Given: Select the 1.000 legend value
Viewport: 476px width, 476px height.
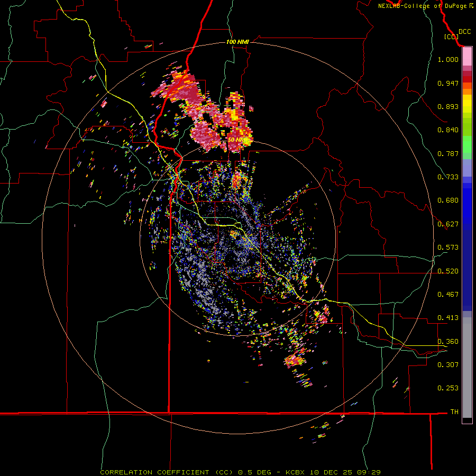Looking at the screenshot, I should (x=448, y=59).
